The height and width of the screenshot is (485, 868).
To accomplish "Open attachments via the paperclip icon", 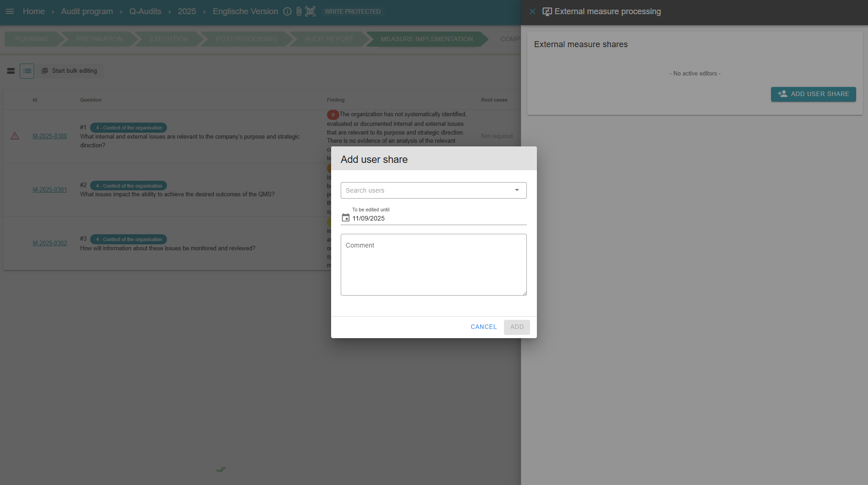I will click(x=299, y=11).
